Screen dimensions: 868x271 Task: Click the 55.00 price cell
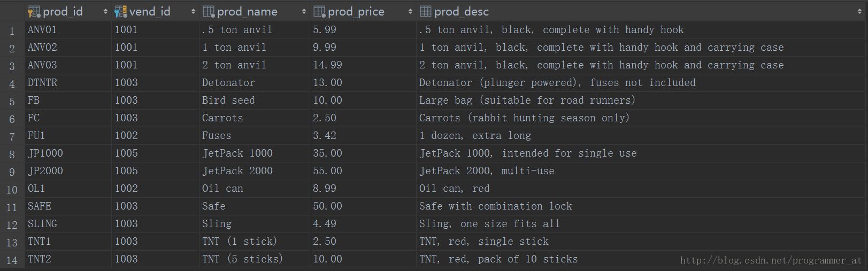[327, 171]
